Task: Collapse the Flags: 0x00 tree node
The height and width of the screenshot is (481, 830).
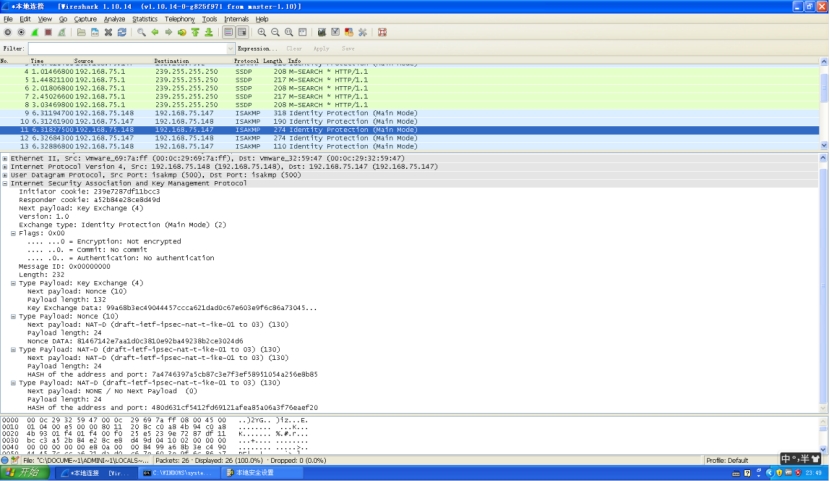Action: point(13,233)
